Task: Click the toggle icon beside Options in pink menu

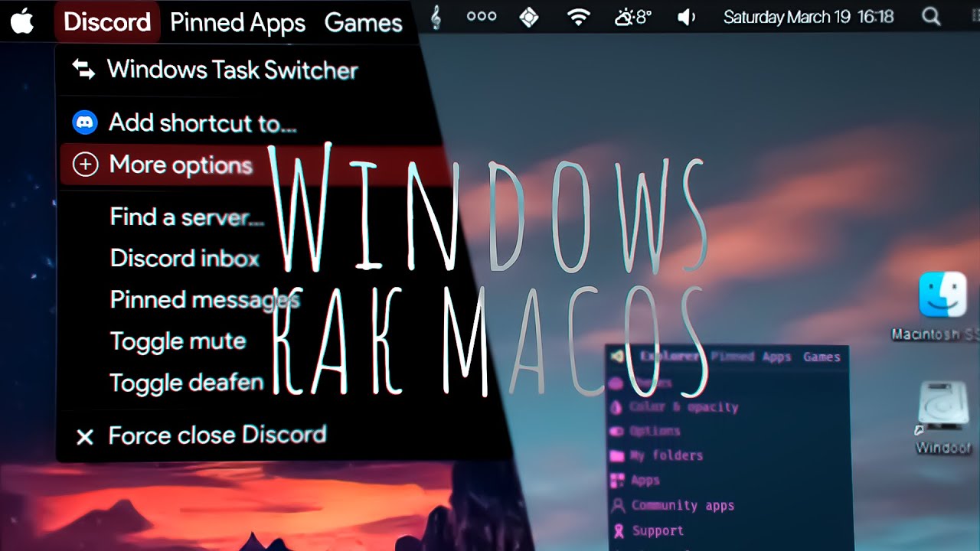Action: pyautogui.click(x=616, y=432)
